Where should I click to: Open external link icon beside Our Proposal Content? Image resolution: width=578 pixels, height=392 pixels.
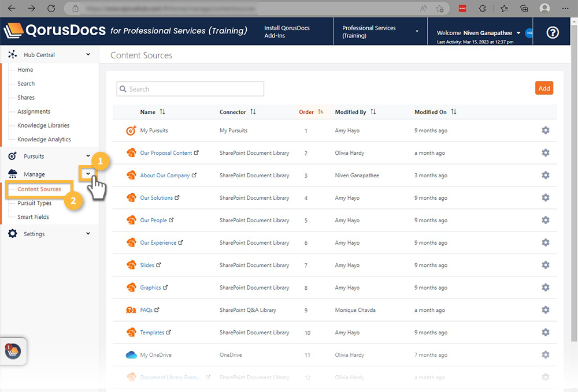(197, 152)
